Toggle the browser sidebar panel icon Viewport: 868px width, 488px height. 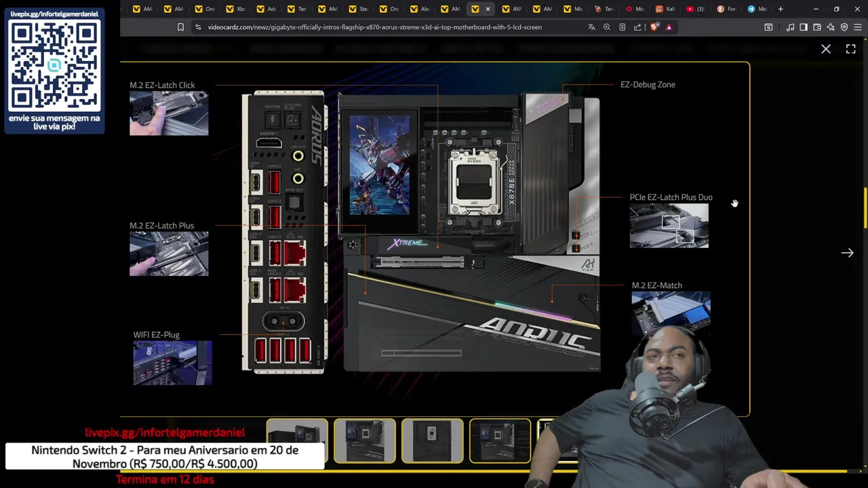[804, 27]
